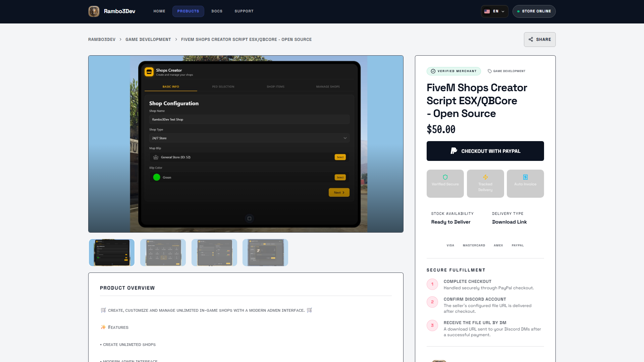Click the Tracked Delivery lightning icon
Viewport: 644px width, 362px height.
(x=485, y=177)
